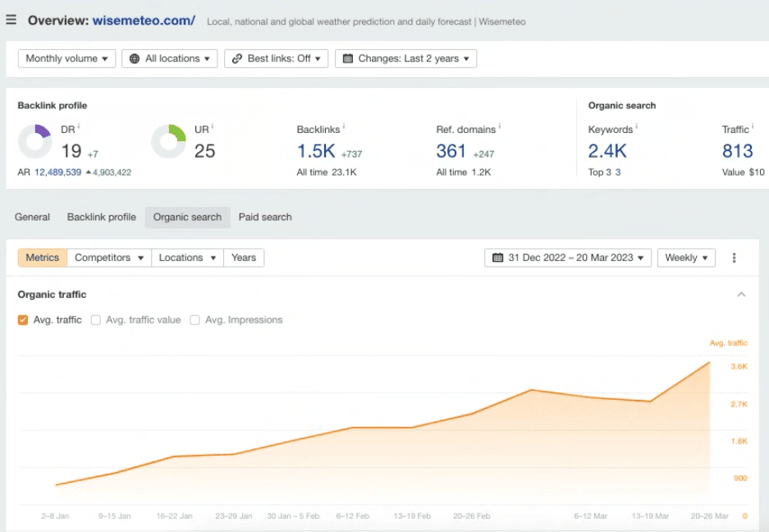
Task: Click the Keywords info icon
Action: (637, 127)
